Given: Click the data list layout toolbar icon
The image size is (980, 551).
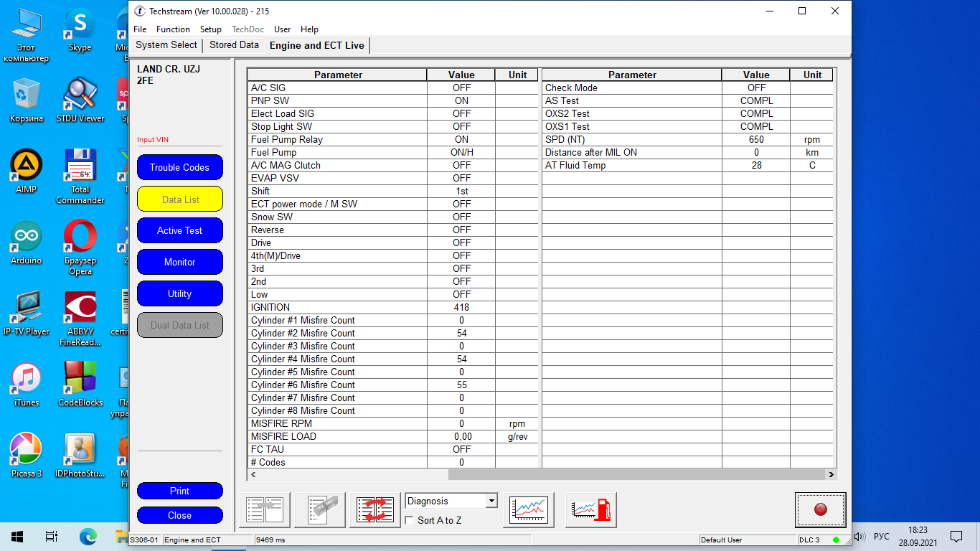Looking at the screenshot, I should (x=264, y=510).
